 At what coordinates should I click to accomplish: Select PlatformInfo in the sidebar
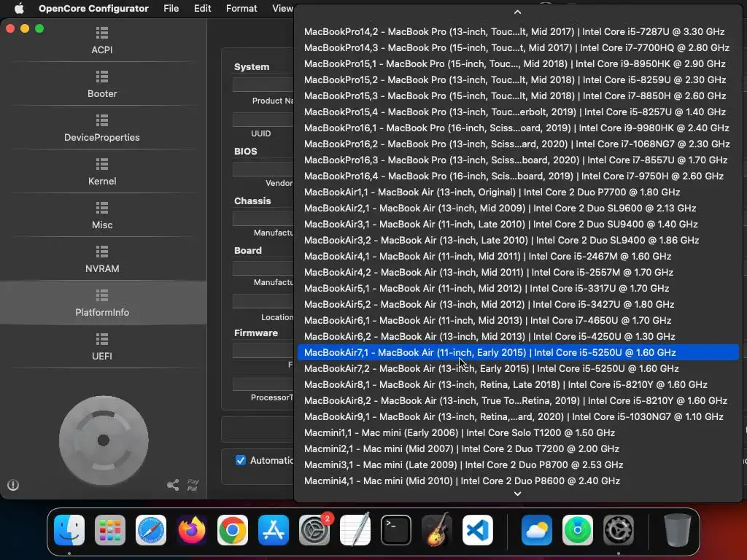point(102,303)
